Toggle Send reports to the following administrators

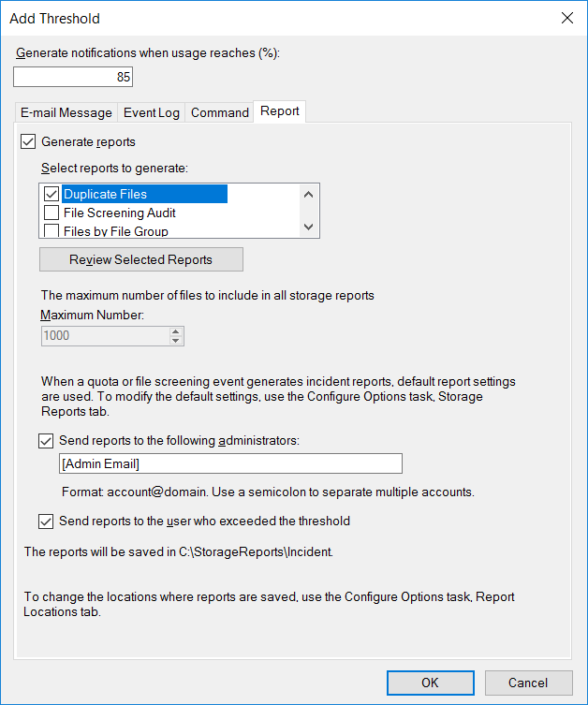(46, 441)
